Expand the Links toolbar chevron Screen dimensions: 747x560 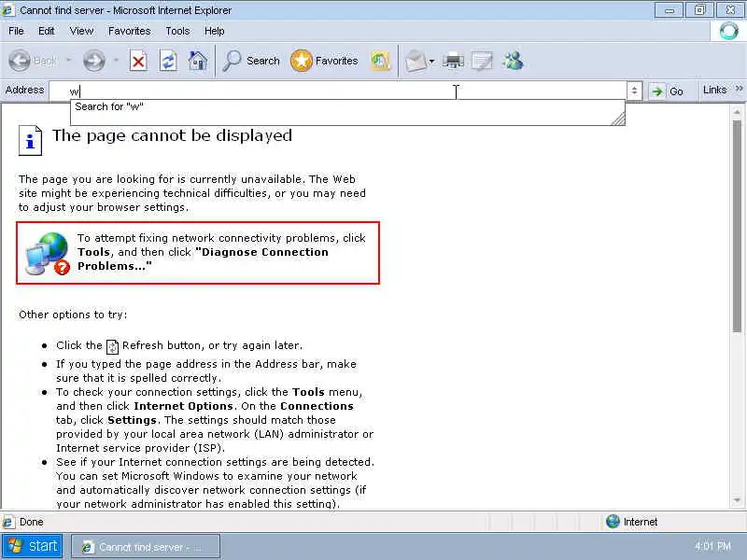[739, 89]
